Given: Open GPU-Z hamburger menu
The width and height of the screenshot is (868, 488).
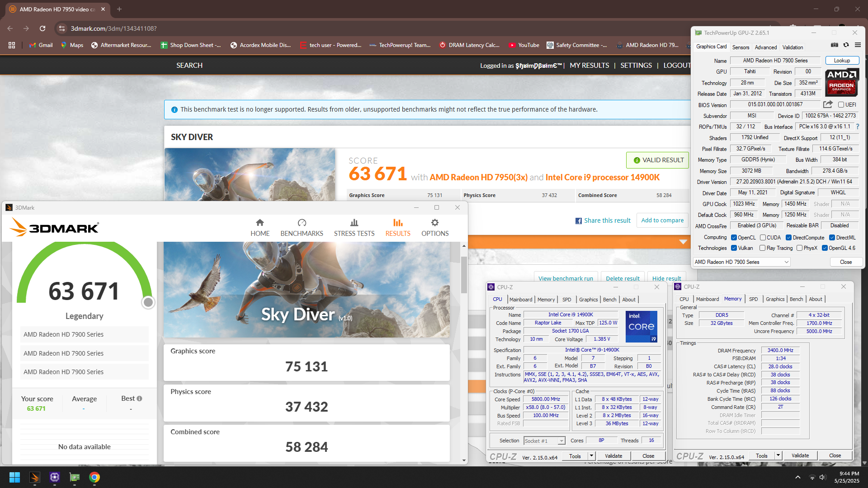Looking at the screenshot, I should tap(858, 45).
